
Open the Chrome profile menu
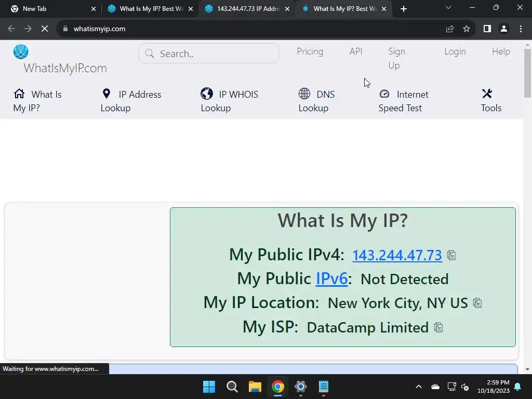point(504,29)
